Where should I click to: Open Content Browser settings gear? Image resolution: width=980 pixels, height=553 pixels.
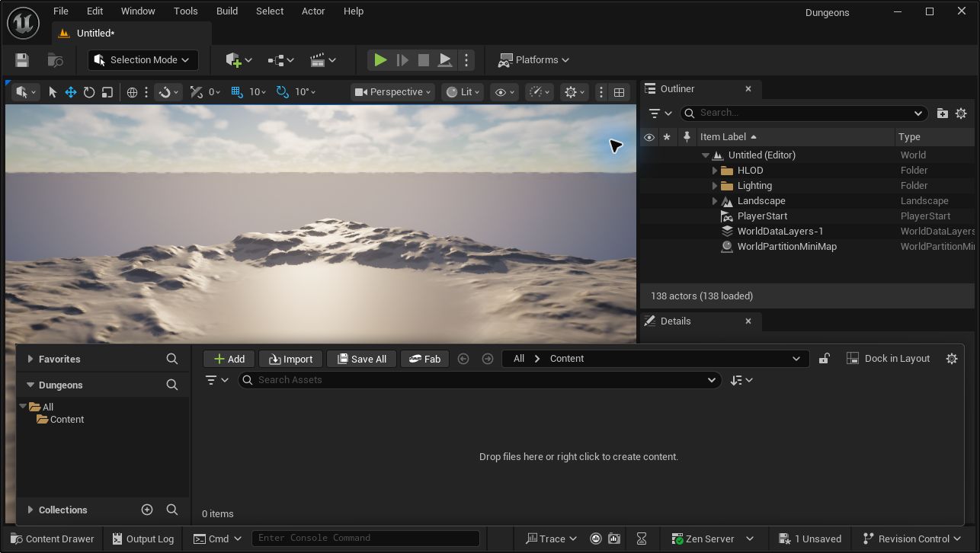952,359
